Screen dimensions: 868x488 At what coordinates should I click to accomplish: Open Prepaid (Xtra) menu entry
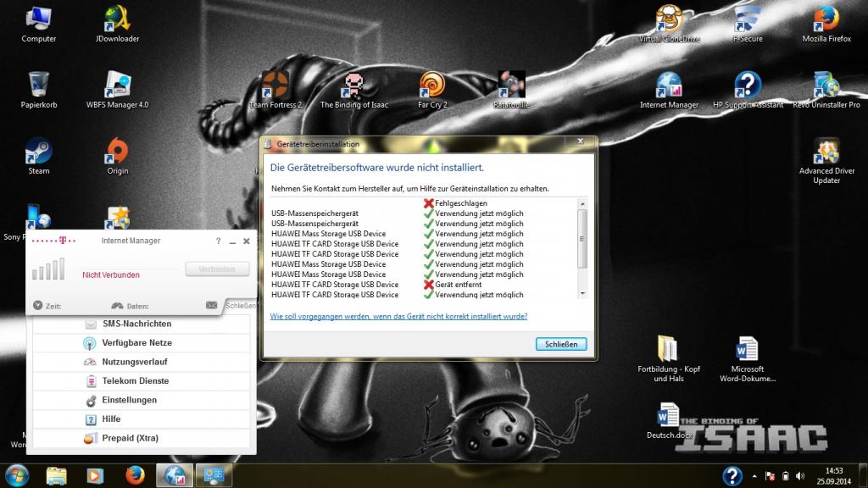142,438
